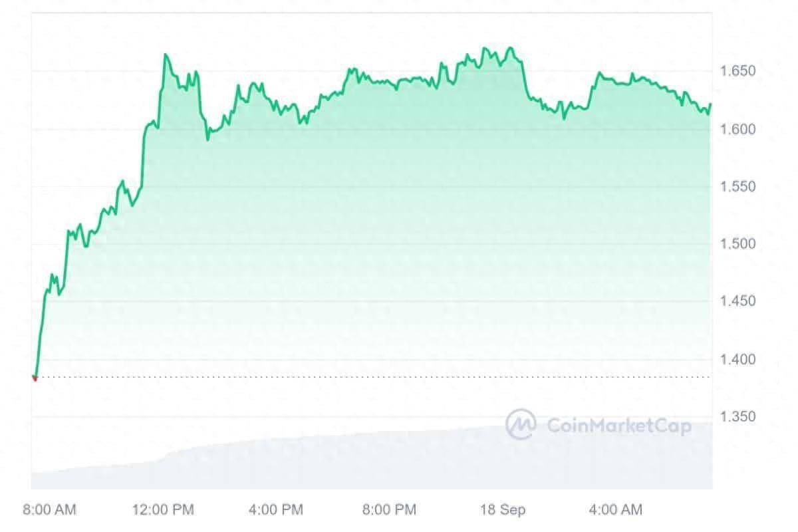
Task: Click the 1.500 price axis label
Action: tap(739, 244)
